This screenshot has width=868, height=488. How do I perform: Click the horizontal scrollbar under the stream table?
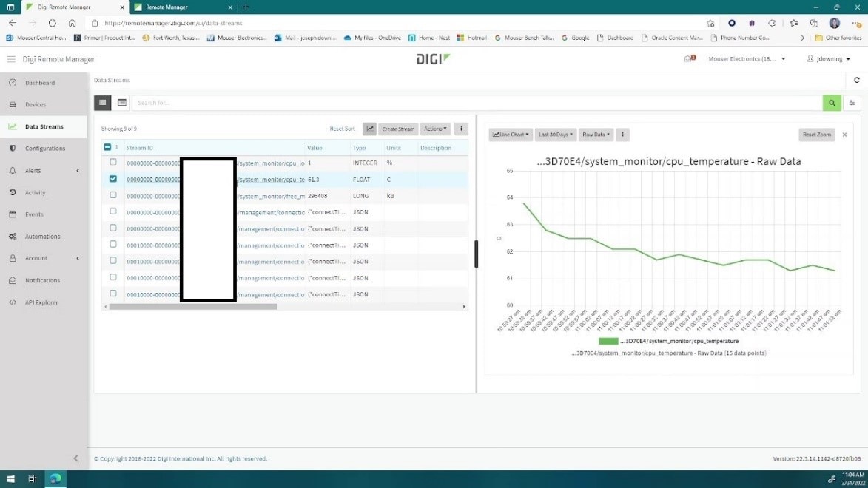(192, 306)
